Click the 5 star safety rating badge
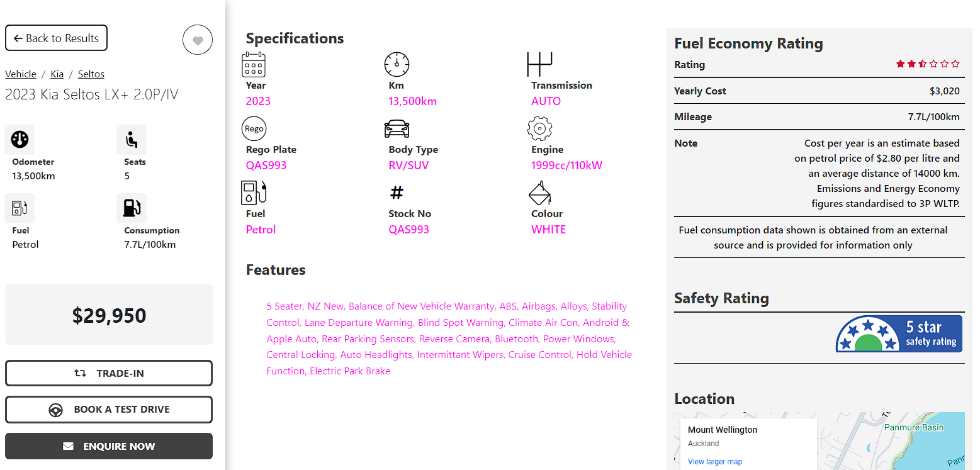This screenshot has width=980, height=470. tap(899, 333)
